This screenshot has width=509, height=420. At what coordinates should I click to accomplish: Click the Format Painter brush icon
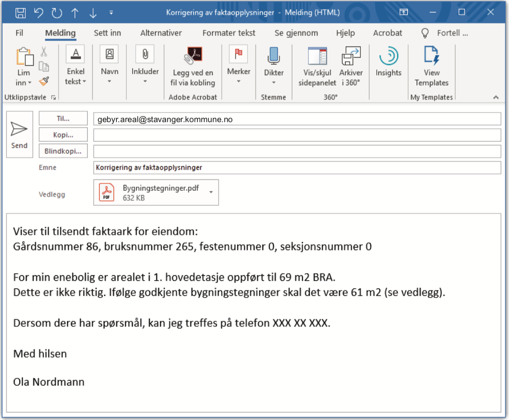43,81
